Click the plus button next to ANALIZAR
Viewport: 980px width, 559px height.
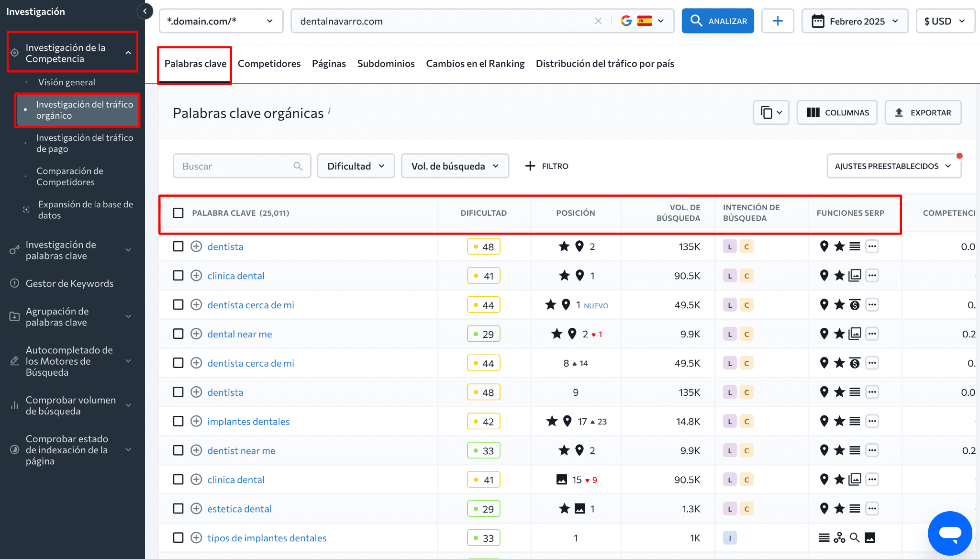click(x=778, y=21)
